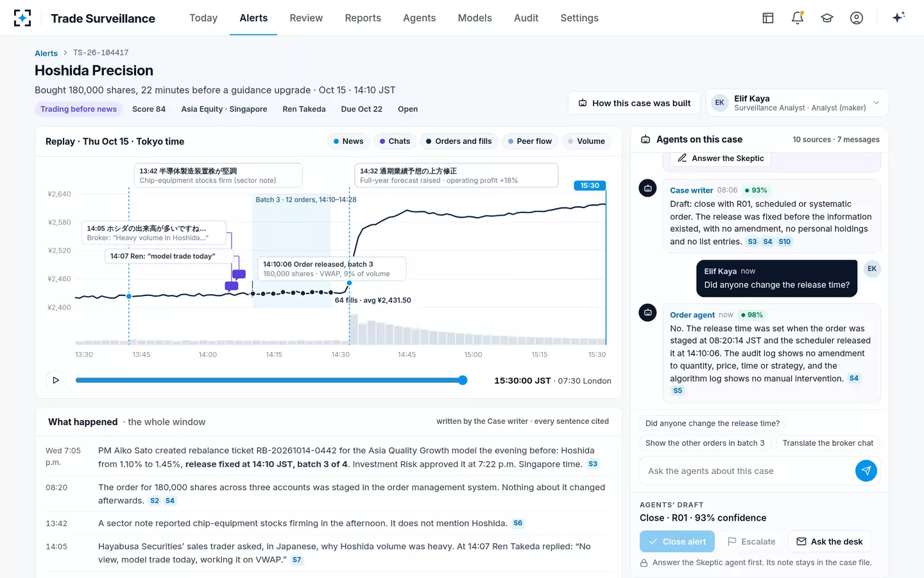Viewport: 924px width, 578px height.
Task: Click the replay timeline slider handle
Action: point(463,380)
